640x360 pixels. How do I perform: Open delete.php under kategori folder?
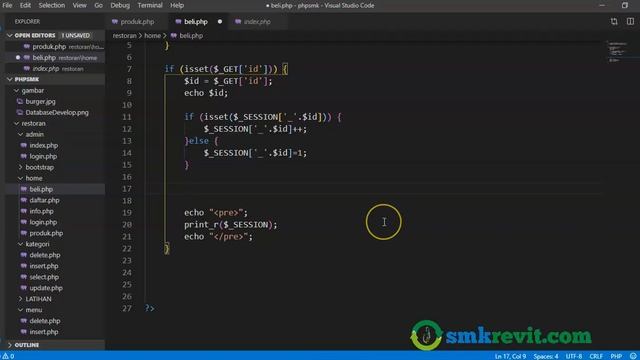[x=44, y=255]
